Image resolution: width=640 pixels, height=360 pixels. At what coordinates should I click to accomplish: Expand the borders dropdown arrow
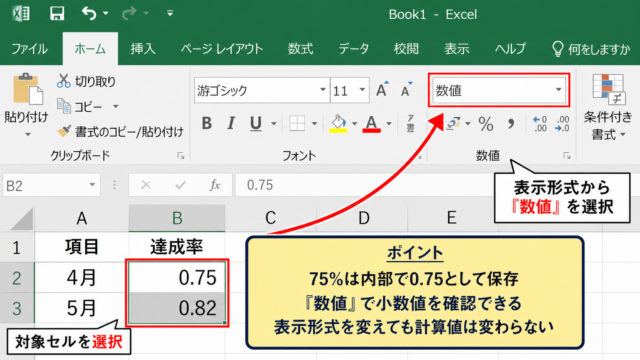tap(314, 123)
